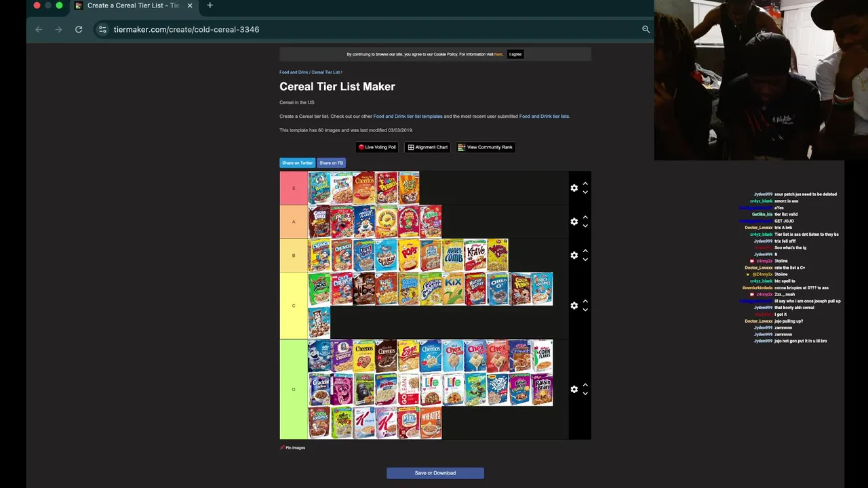Select the Corn Pops box in B tier
This screenshot has width=868, height=488.
pyautogui.click(x=408, y=256)
